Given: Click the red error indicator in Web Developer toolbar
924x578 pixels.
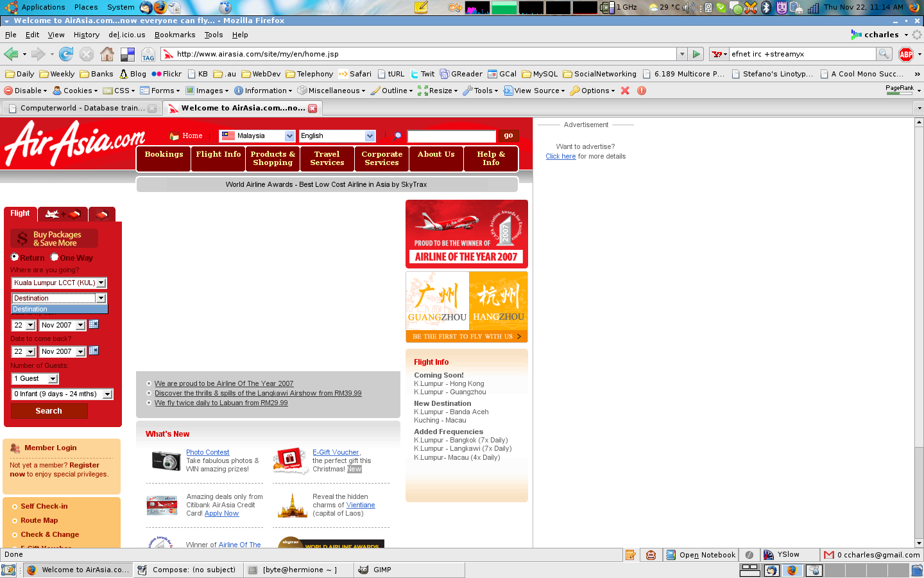Looking at the screenshot, I should pyautogui.click(x=642, y=91).
